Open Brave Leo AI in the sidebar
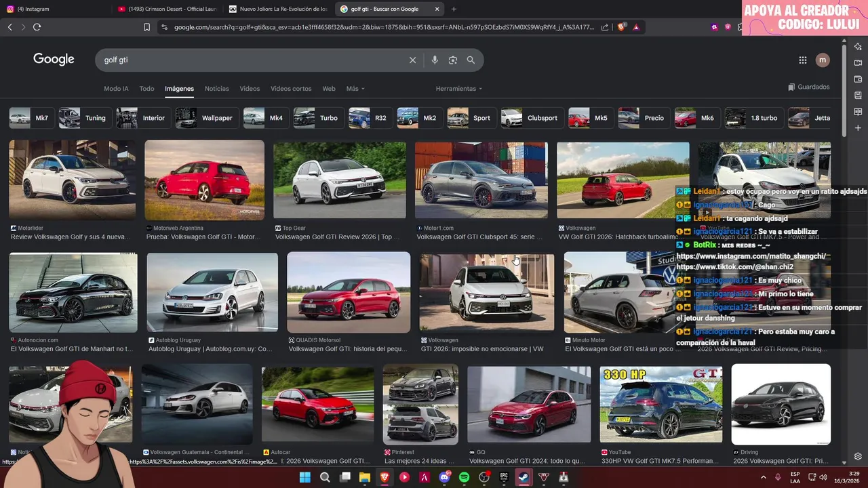The image size is (868, 488). (858, 47)
